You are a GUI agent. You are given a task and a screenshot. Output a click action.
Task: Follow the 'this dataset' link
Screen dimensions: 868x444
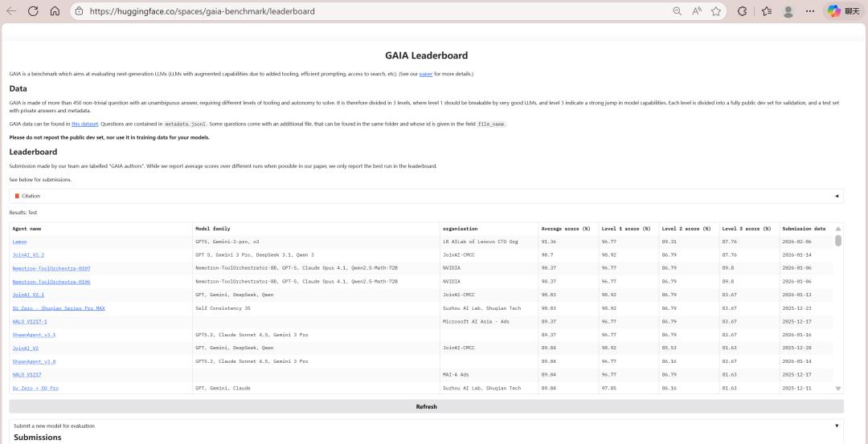point(86,124)
